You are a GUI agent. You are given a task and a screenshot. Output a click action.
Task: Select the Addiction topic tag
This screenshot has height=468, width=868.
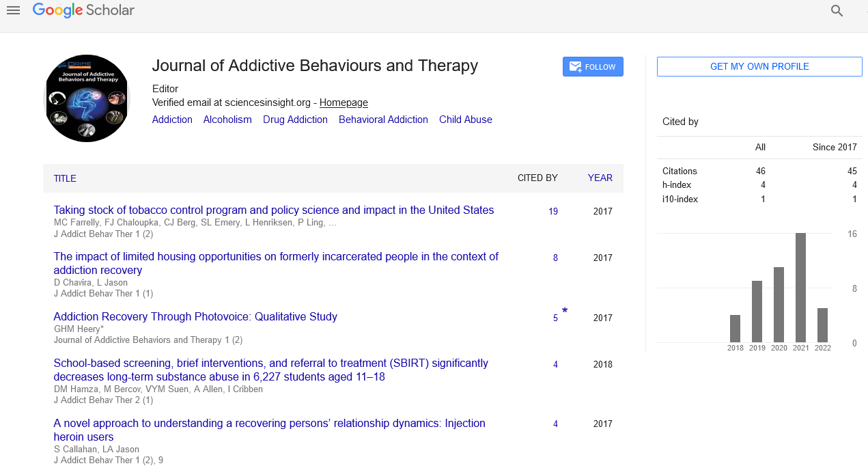coord(172,120)
